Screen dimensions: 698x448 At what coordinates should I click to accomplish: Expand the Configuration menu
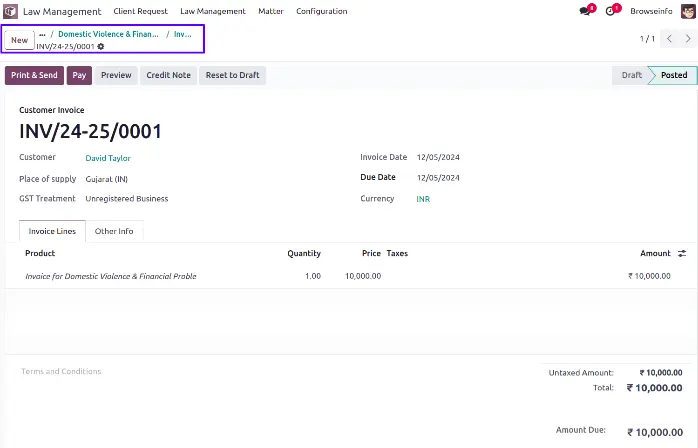[322, 11]
